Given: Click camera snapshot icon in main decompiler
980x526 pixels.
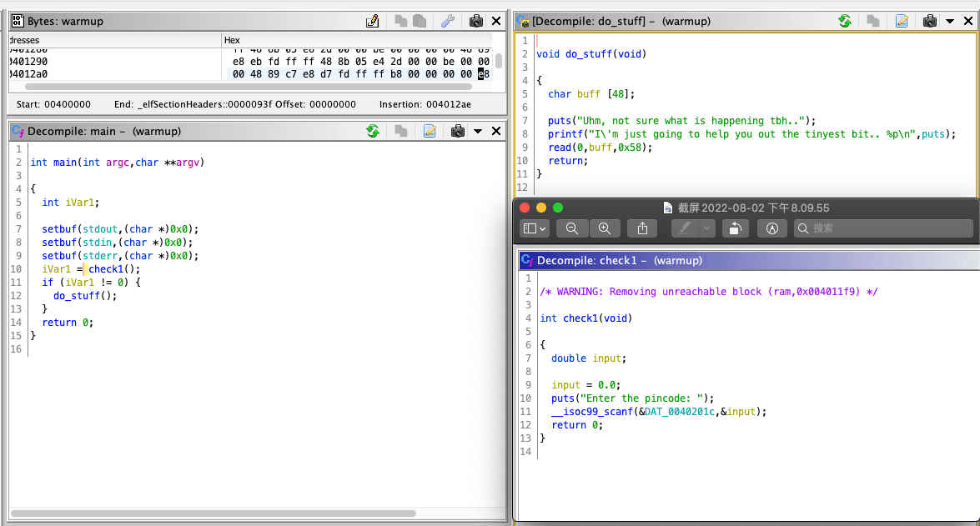Looking at the screenshot, I should pyautogui.click(x=457, y=131).
